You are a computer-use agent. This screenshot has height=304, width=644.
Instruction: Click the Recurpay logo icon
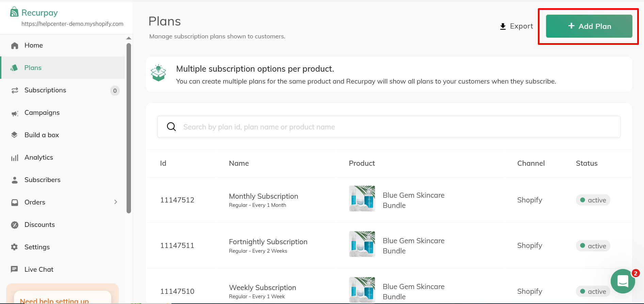coord(14,12)
